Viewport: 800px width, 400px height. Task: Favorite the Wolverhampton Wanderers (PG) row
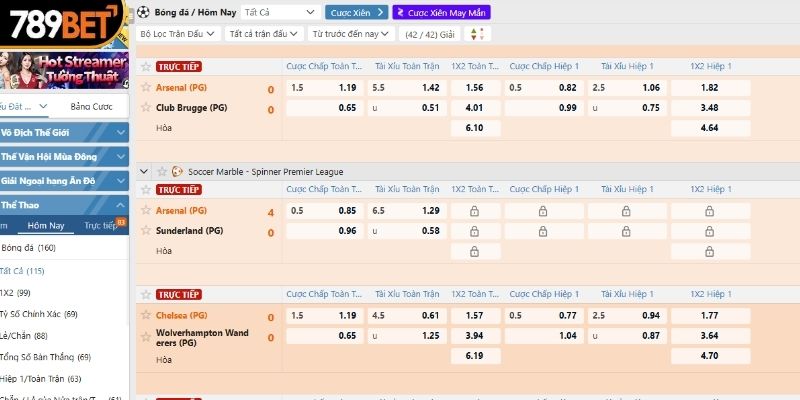(145, 337)
